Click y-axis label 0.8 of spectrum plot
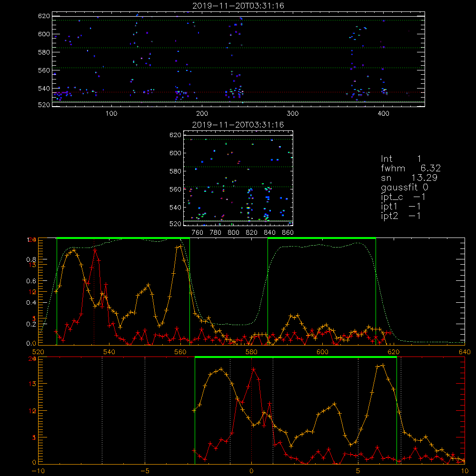The width and height of the screenshot is (476, 476). (31, 259)
